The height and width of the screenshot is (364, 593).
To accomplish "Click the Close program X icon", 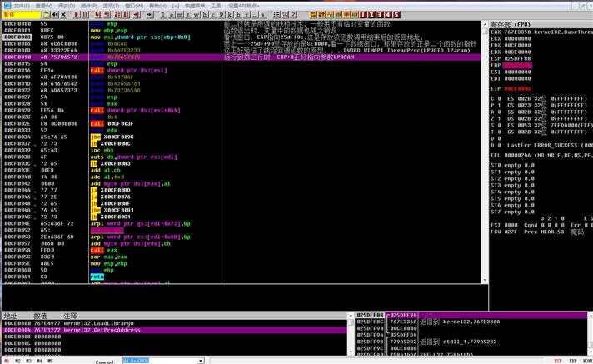I will click(63, 15).
